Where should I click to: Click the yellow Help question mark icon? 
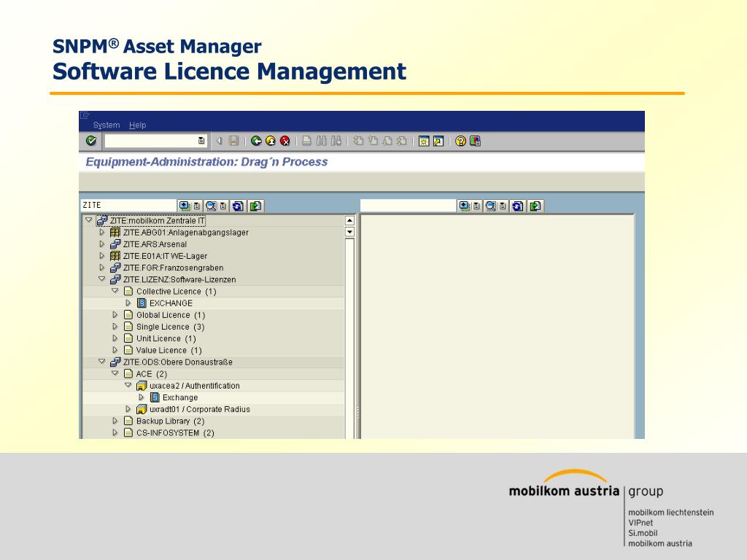pos(461,141)
